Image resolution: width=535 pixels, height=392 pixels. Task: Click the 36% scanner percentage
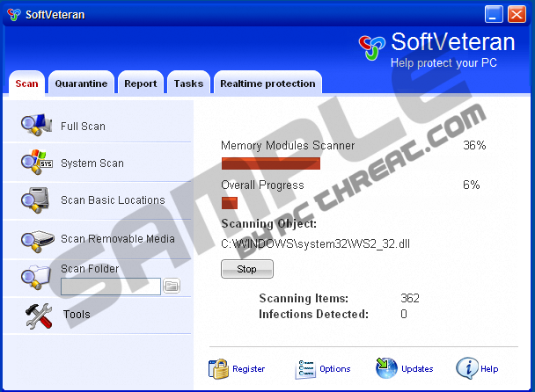click(x=474, y=145)
